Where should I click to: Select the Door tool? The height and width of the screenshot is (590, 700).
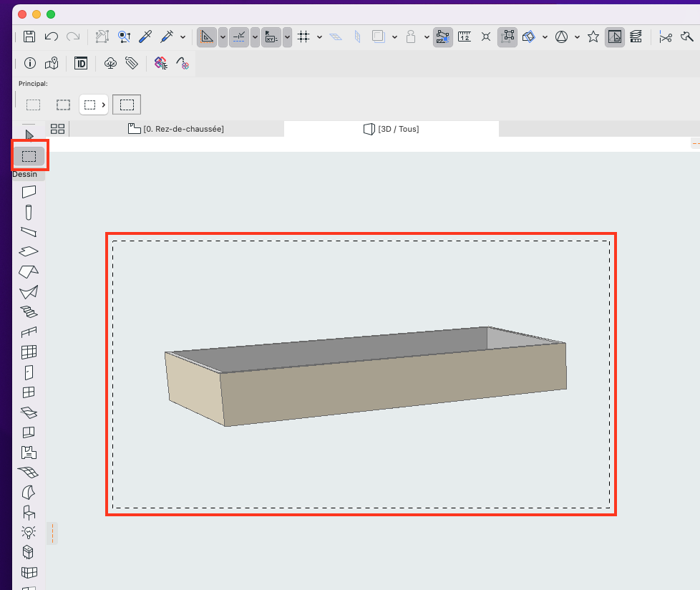29,372
